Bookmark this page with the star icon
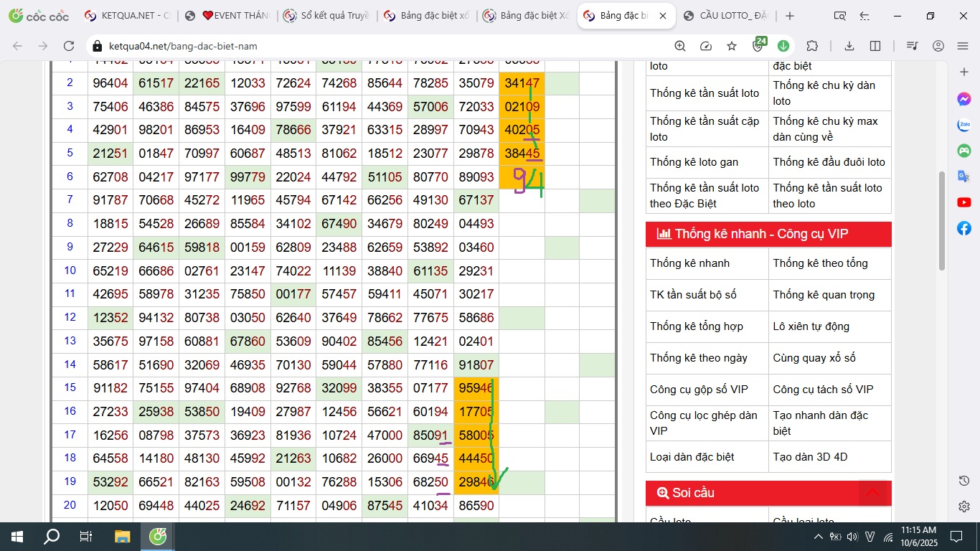The height and width of the screenshot is (551, 980). coord(732,46)
